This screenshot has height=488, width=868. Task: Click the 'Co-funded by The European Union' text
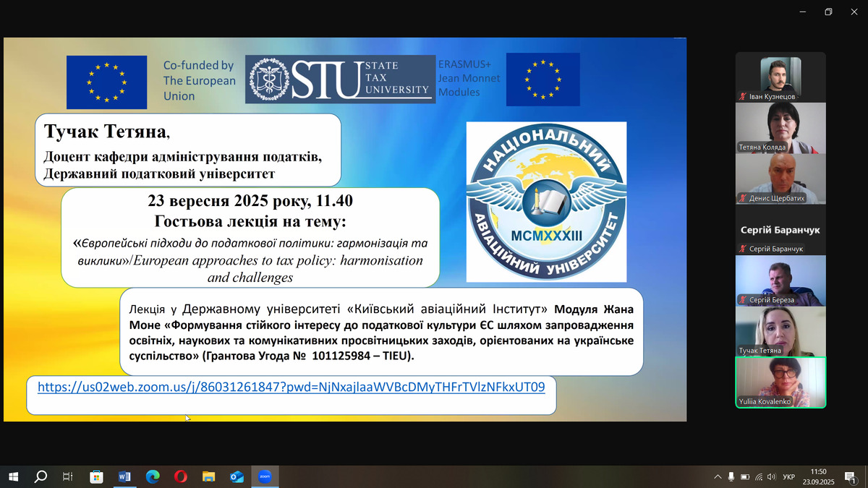point(200,80)
